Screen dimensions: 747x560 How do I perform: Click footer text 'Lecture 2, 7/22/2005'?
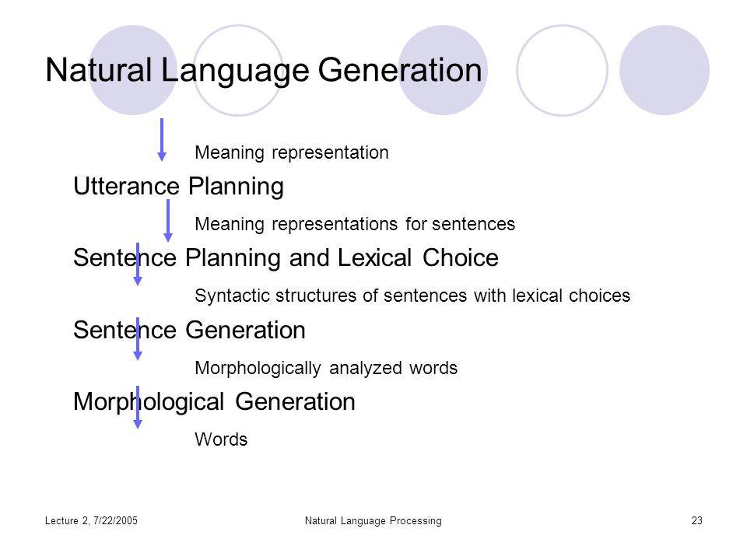coord(91,520)
